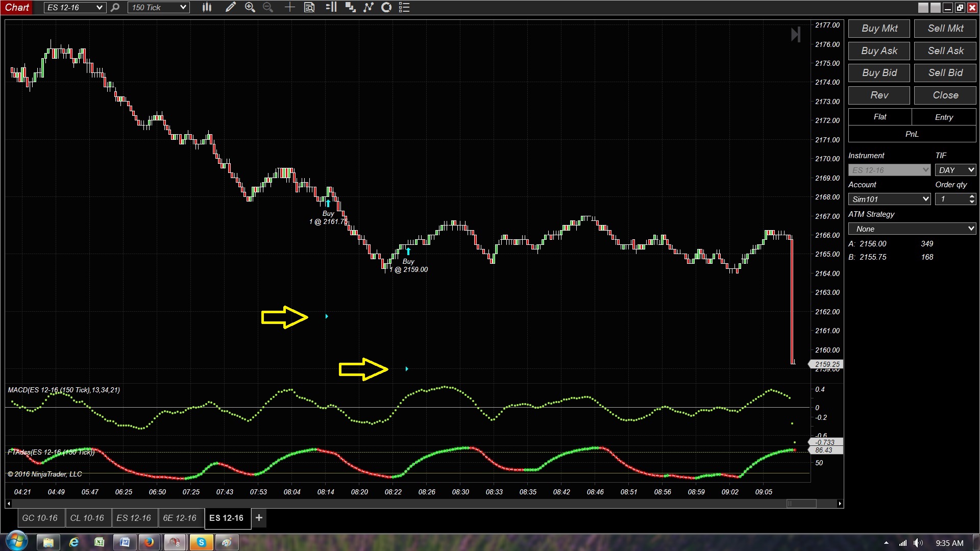980x551 pixels.
Task: Click the zoom in magnifier icon
Action: 250,7
